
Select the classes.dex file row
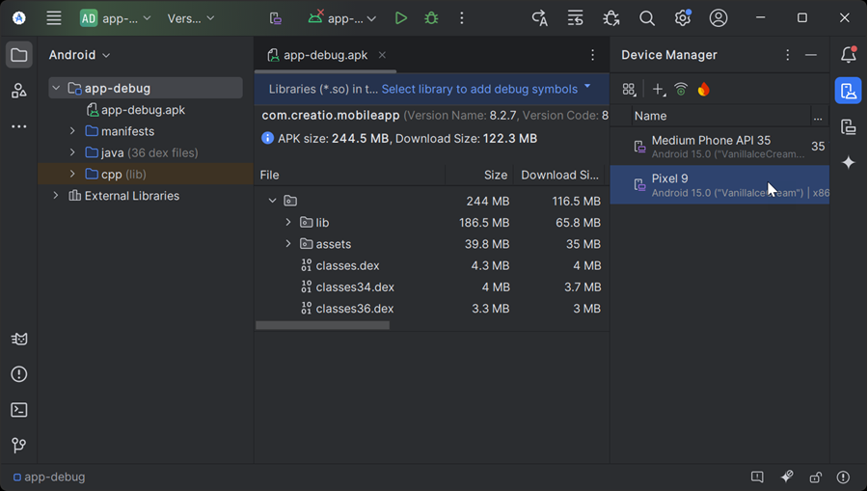pyautogui.click(x=432, y=265)
